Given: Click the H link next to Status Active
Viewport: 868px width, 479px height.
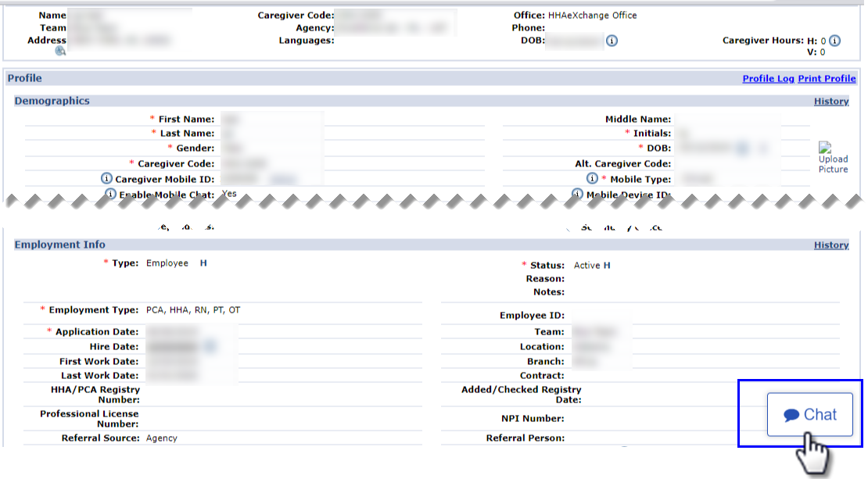Looking at the screenshot, I should click(x=607, y=266).
